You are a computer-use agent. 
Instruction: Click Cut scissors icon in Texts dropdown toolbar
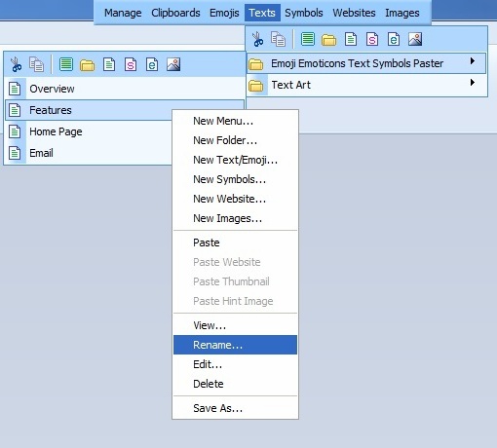[257, 39]
